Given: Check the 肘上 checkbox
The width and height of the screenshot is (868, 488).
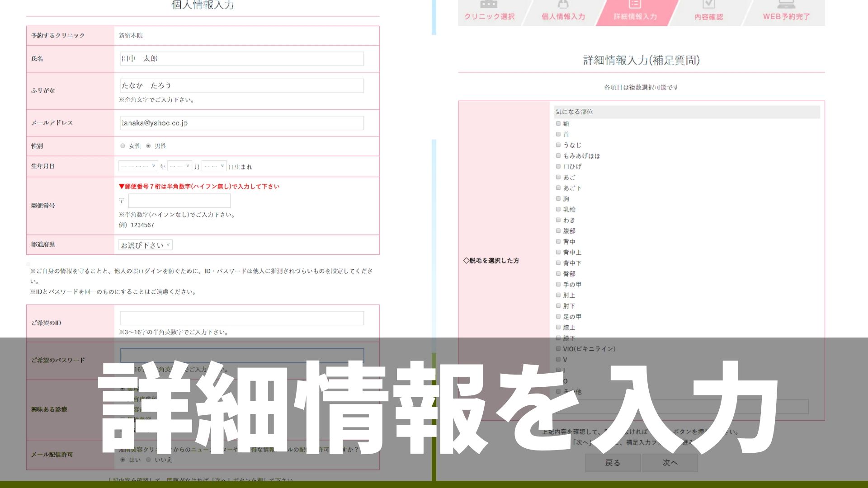Looking at the screenshot, I should point(558,295).
